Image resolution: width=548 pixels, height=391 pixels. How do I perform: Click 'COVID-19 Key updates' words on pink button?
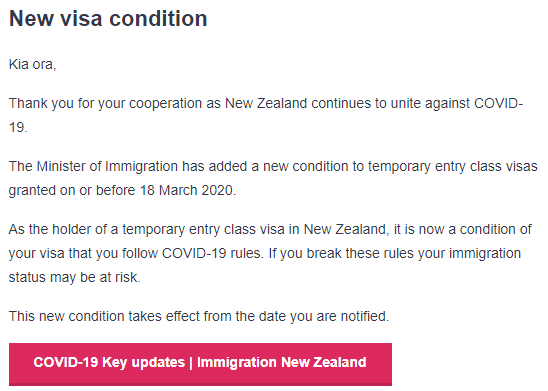pyautogui.click(x=109, y=362)
